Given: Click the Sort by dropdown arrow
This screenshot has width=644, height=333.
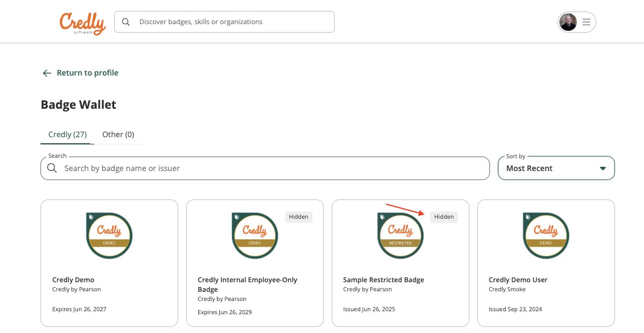Looking at the screenshot, I should click(x=603, y=169).
